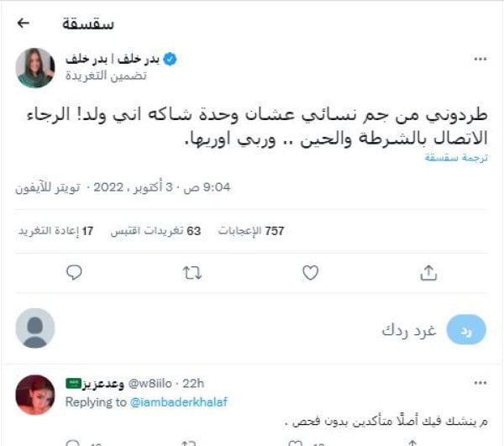Click the Twitter for iPhone source link
Viewport: 504px width, 446px height.
(x=48, y=187)
